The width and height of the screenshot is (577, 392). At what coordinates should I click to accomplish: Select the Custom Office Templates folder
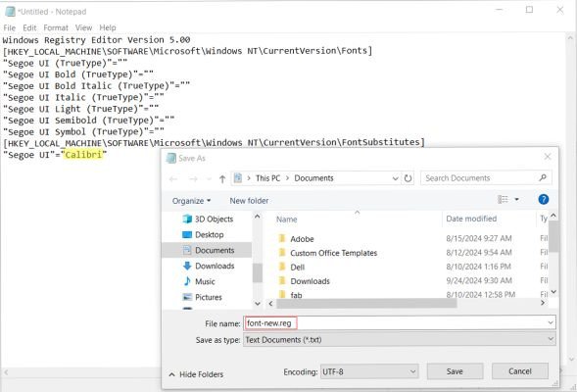[x=333, y=253]
